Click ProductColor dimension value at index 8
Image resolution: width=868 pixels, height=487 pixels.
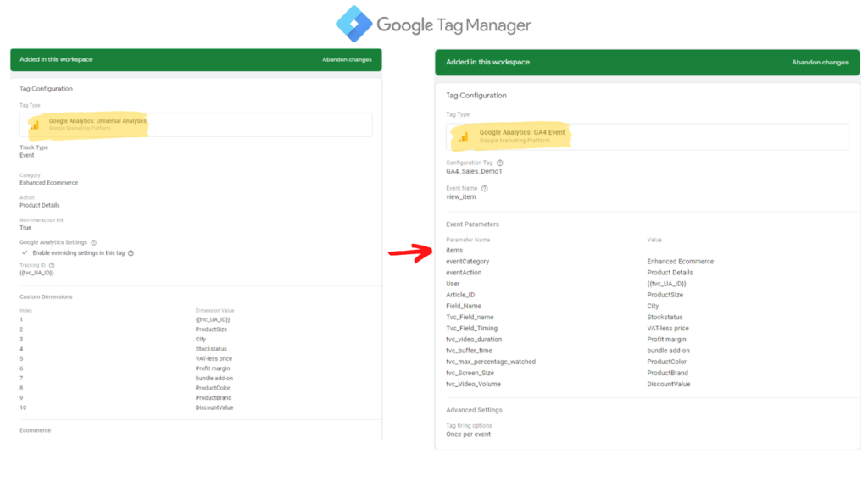click(x=213, y=388)
